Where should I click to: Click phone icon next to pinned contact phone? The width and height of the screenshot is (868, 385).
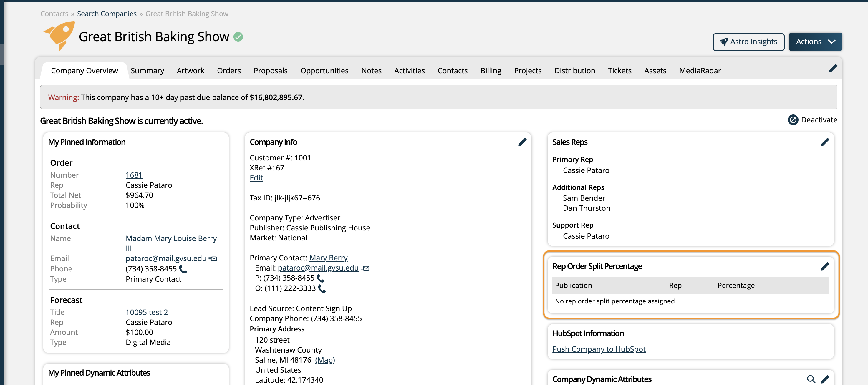pos(183,269)
